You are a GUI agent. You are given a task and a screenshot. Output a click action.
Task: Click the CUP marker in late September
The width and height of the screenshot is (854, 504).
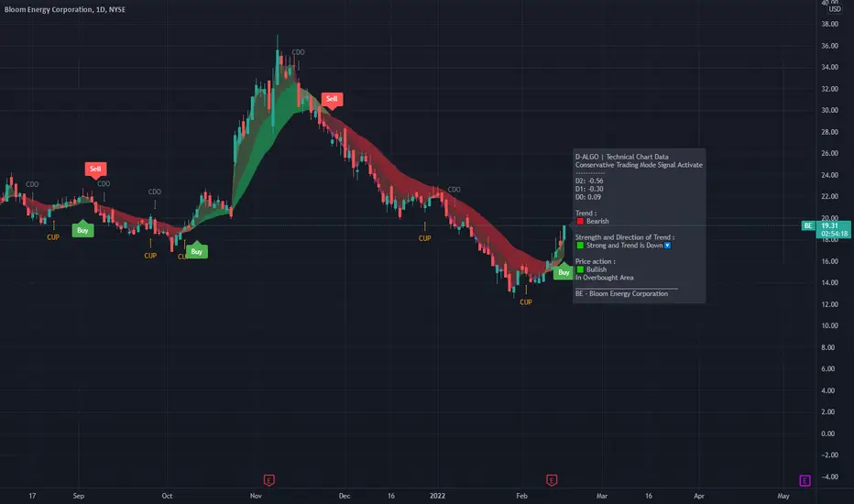(x=150, y=256)
